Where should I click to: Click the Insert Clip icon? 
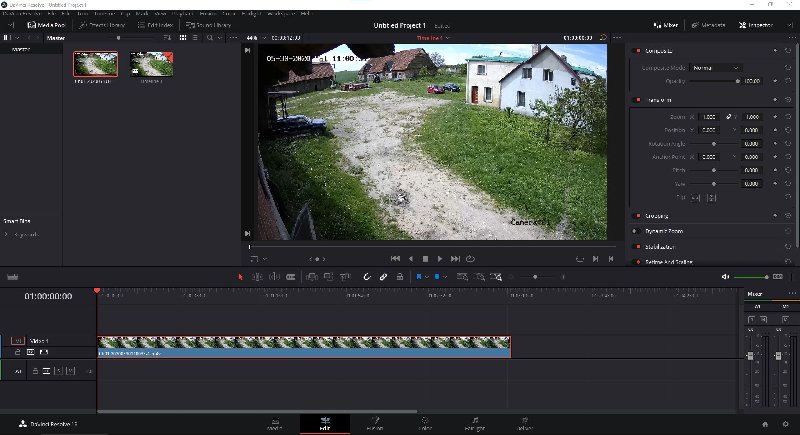click(312, 277)
